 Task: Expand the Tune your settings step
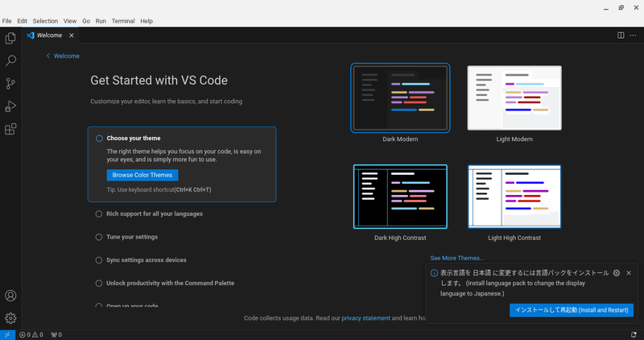[132, 237]
